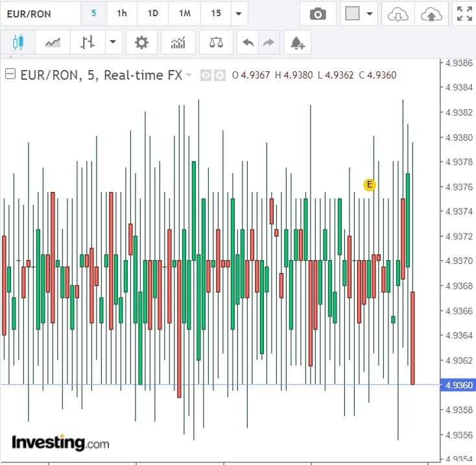This screenshot has width=476, height=465.
Task: Select the 1h timeframe
Action: (122, 14)
